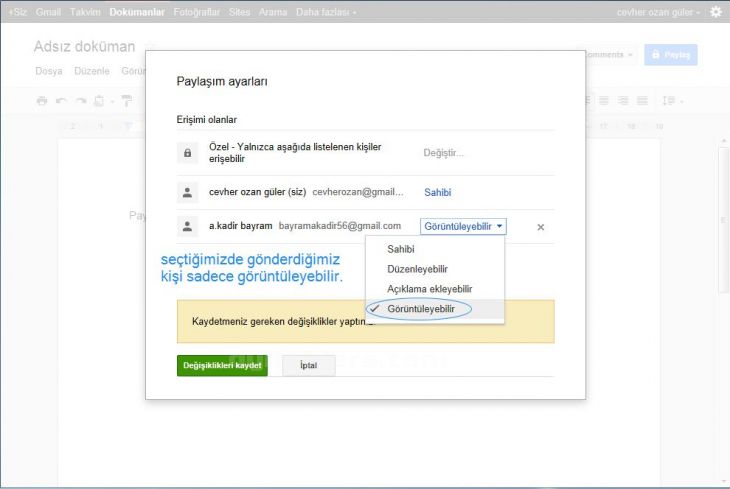This screenshot has height=489, width=730.
Task: Select Sahibi from the permission list
Action: point(401,249)
